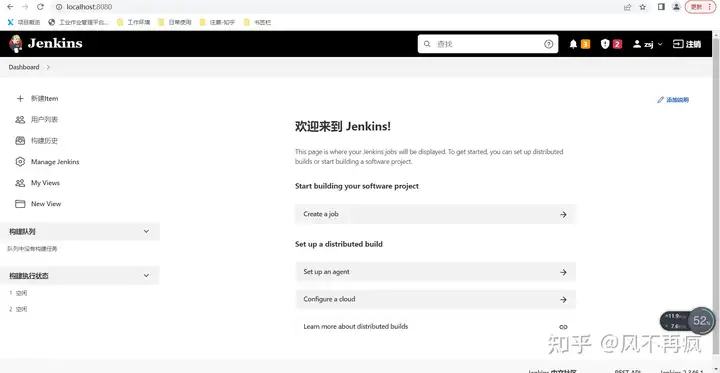720x373 pixels.
Task: Open the 工业作业管理平台 bookmark
Action: (79, 22)
